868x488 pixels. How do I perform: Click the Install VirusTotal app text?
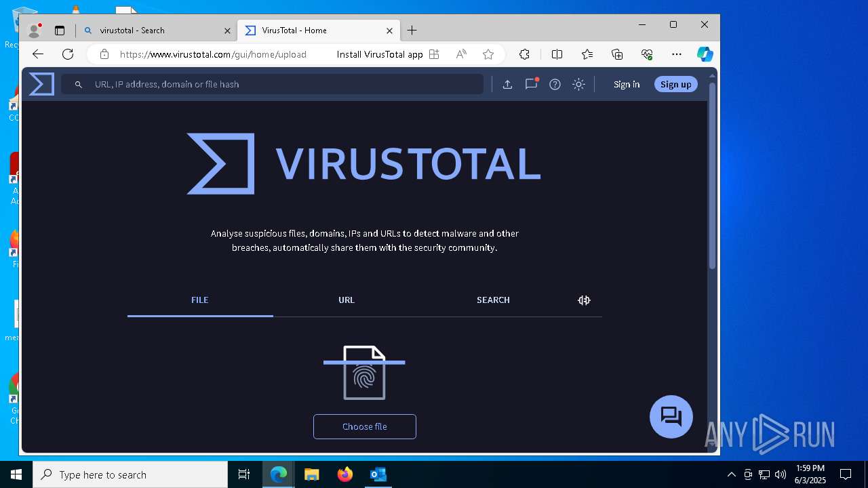tap(380, 54)
